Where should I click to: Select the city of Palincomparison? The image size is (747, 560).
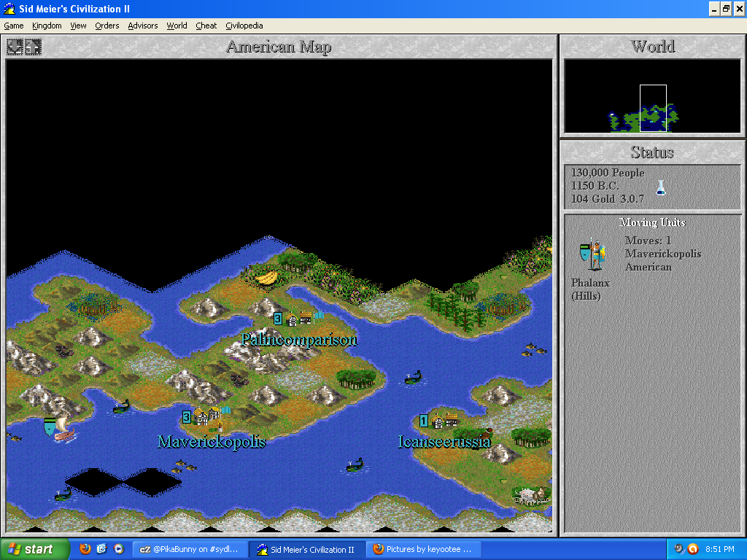(x=298, y=318)
